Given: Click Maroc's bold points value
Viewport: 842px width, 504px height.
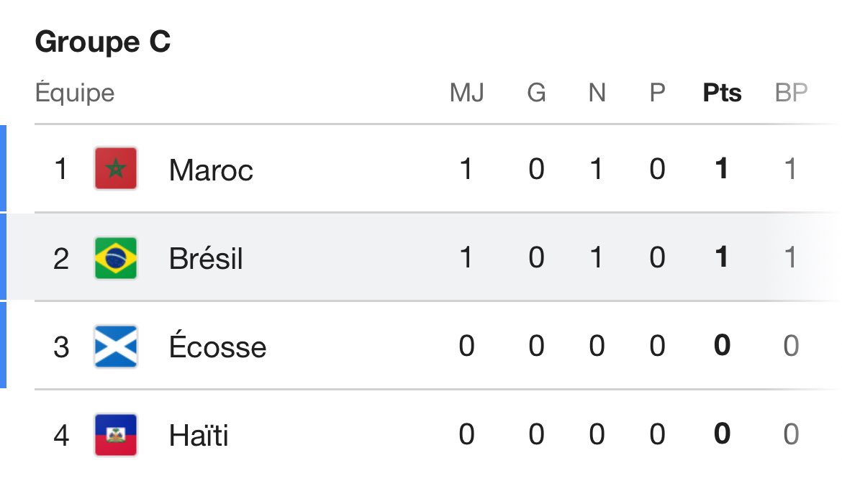Looking at the screenshot, I should (722, 168).
